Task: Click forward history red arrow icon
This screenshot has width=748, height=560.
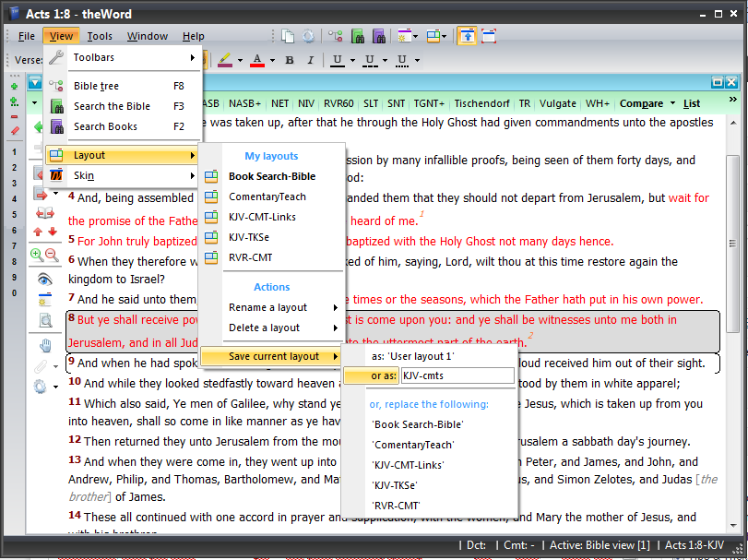Action: tap(42, 194)
